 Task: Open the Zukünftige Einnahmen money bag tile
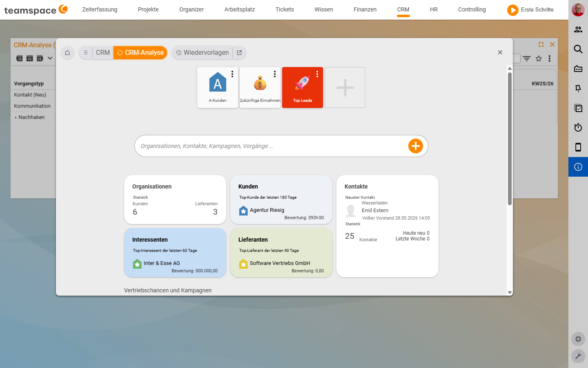pyautogui.click(x=260, y=88)
